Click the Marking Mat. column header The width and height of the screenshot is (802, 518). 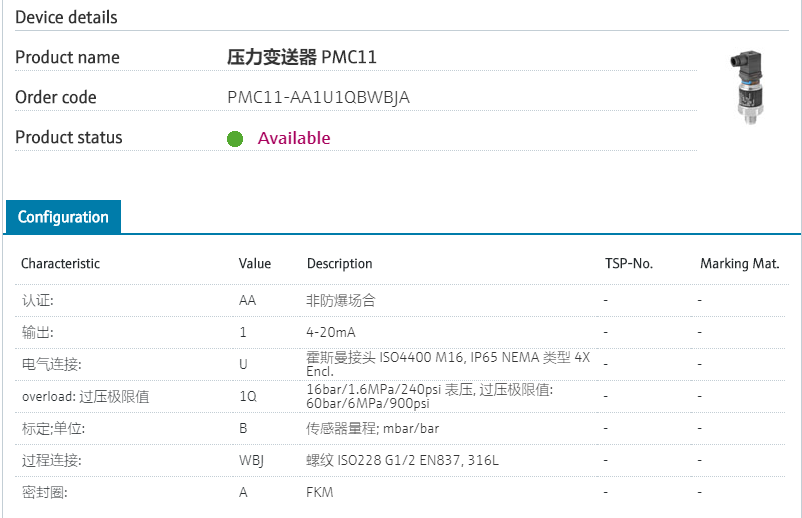coord(739,263)
